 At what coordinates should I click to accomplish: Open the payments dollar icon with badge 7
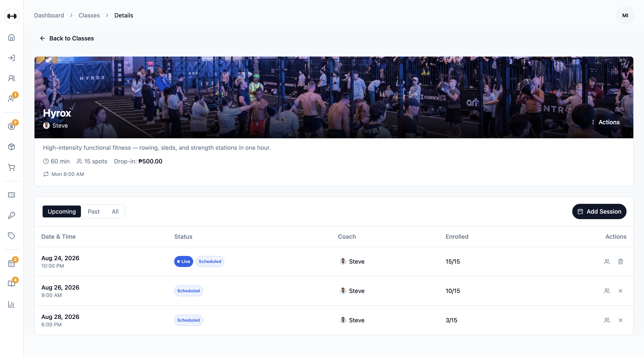point(11,126)
